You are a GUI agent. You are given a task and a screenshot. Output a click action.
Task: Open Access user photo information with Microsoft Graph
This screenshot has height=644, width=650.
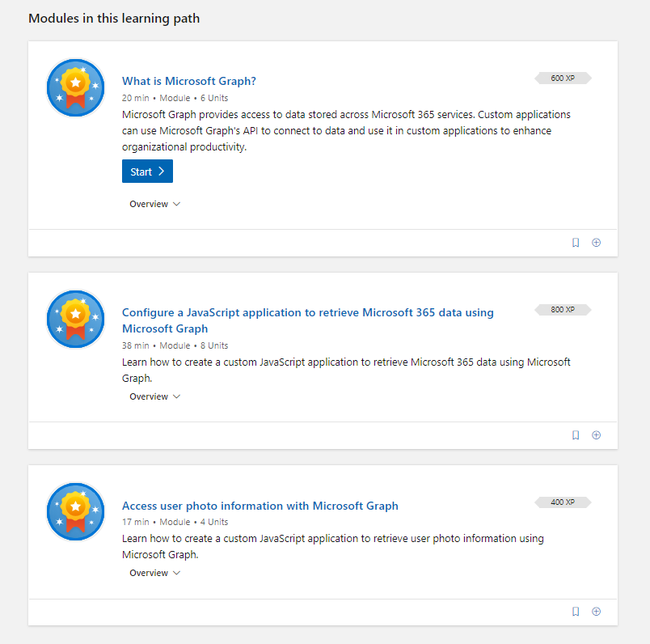260,506
